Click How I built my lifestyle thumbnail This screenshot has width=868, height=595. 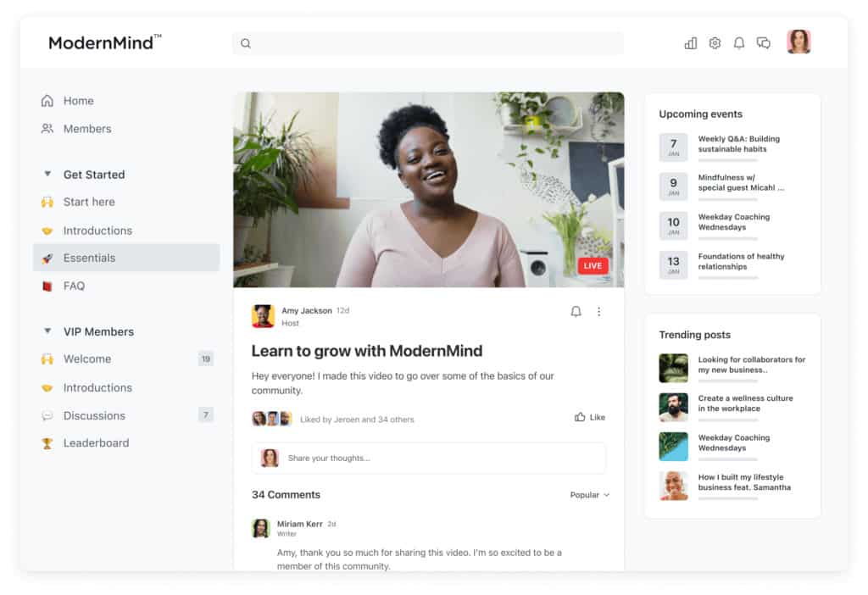click(673, 486)
